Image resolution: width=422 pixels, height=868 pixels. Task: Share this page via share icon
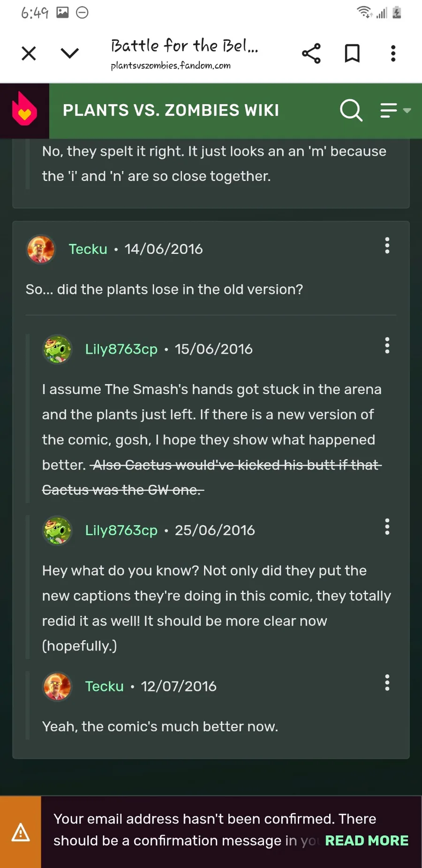311,53
